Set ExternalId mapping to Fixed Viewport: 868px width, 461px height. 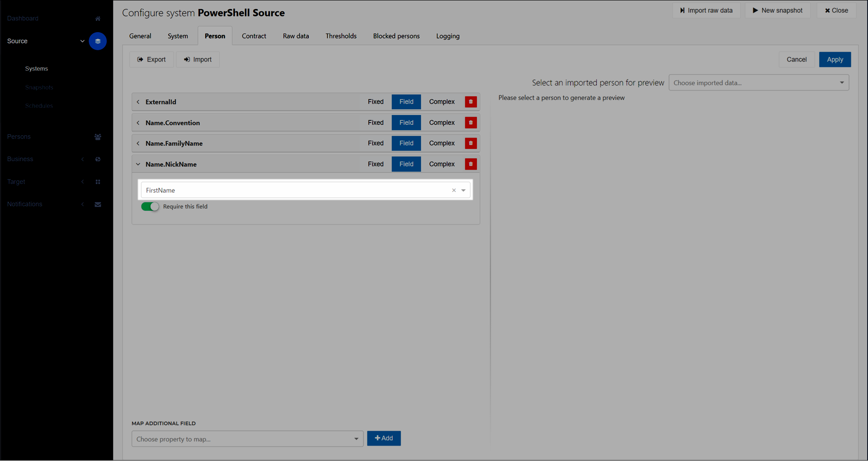[376, 102]
